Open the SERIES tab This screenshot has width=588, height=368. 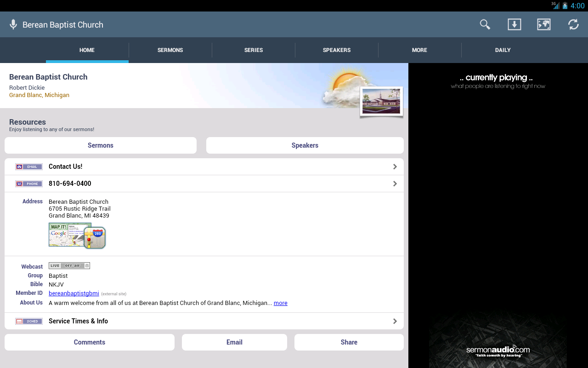tap(254, 50)
